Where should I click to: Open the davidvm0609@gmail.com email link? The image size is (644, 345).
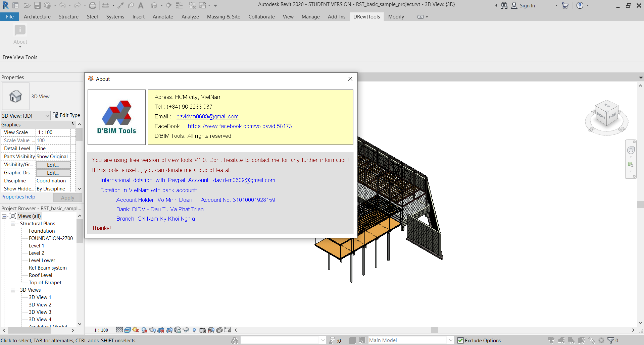point(207,116)
